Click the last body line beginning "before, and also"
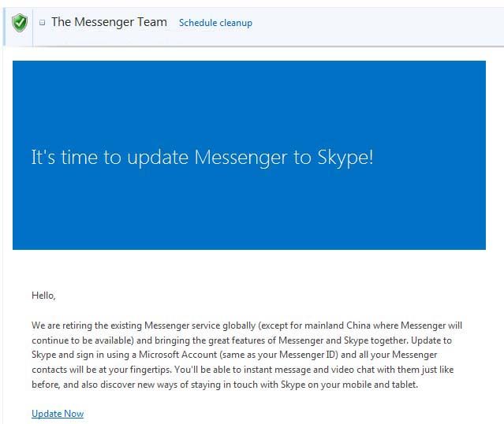This screenshot has width=504, height=424. coord(225,385)
